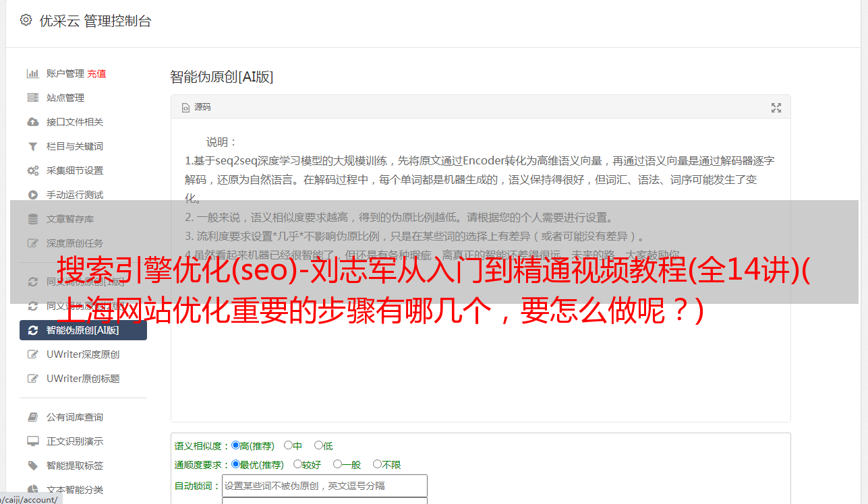Click the fullscreen expand icon in the editor toolbar
Viewport: 868px width, 504px height.
click(776, 108)
